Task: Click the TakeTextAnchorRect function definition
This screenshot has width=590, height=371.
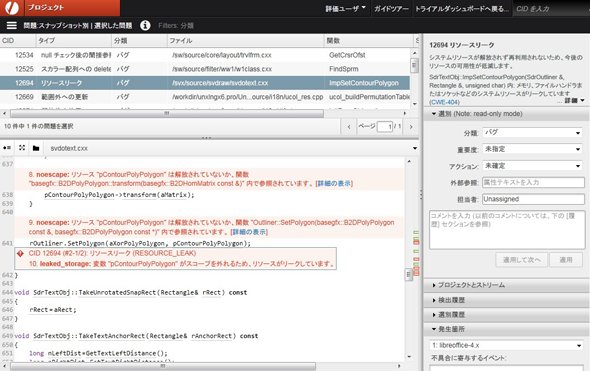Action: click(136, 336)
